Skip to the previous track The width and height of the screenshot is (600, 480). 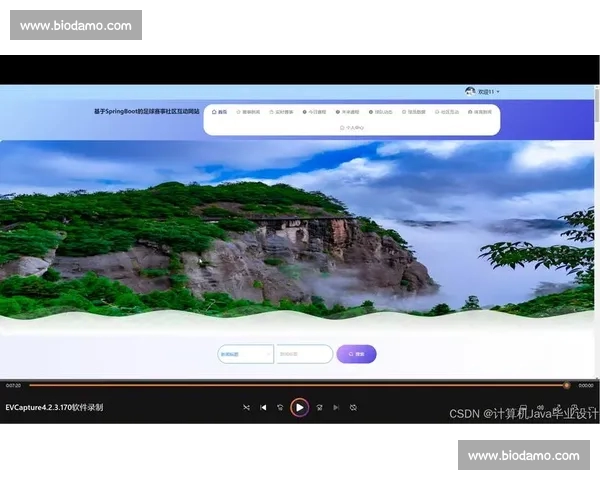[x=263, y=407]
